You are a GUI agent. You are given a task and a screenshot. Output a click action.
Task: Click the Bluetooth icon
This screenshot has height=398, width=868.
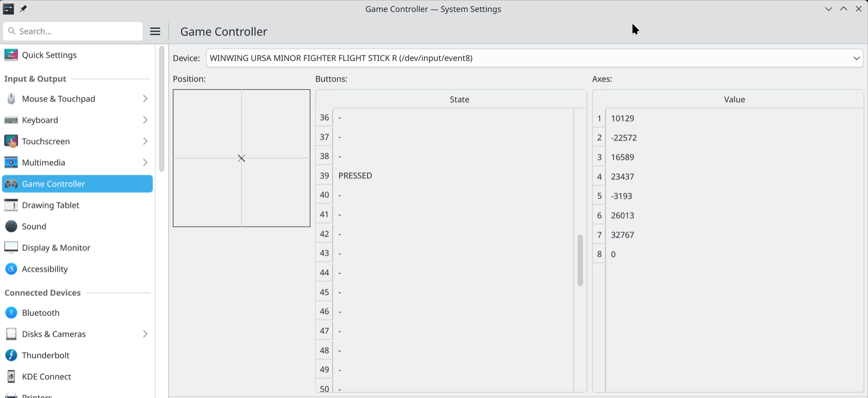[x=11, y=313]
